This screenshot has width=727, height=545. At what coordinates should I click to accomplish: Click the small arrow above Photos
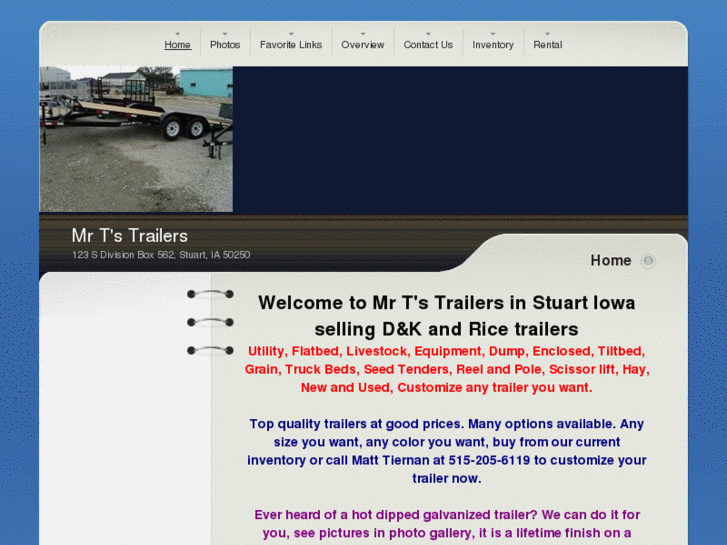click(x=225, y=34)
